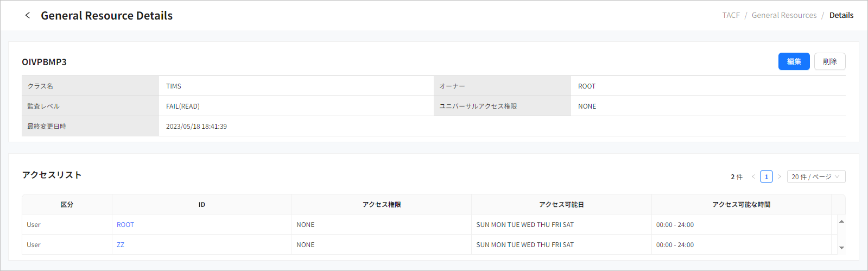Screen dimensions: 868x271
Task: Open the 20件/ページ page size dropdown
Action: [816, 177]
